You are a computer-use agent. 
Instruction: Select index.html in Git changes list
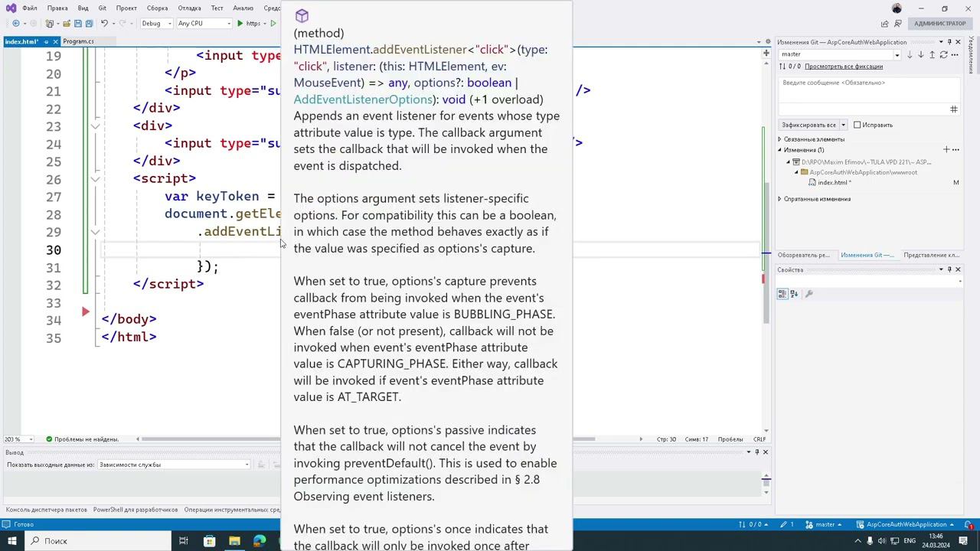pyautogui.click(x=833, y=183)
